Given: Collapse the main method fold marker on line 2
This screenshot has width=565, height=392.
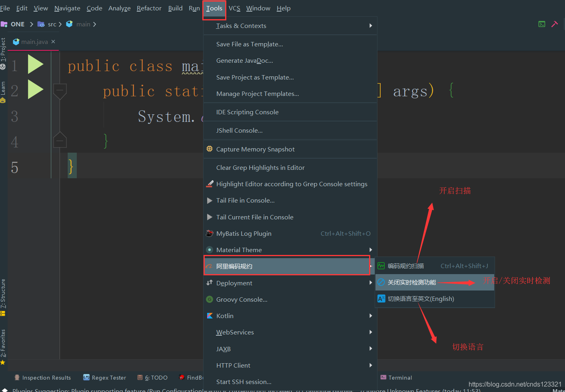Looking at the screenshot, I should point(60,92).
